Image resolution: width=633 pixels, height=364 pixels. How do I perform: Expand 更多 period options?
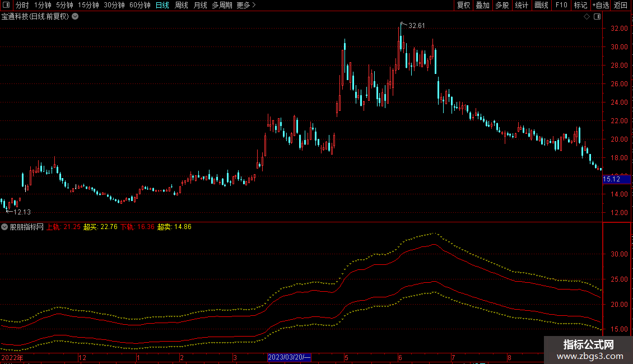pyautogui.click(x=246, y=5)
